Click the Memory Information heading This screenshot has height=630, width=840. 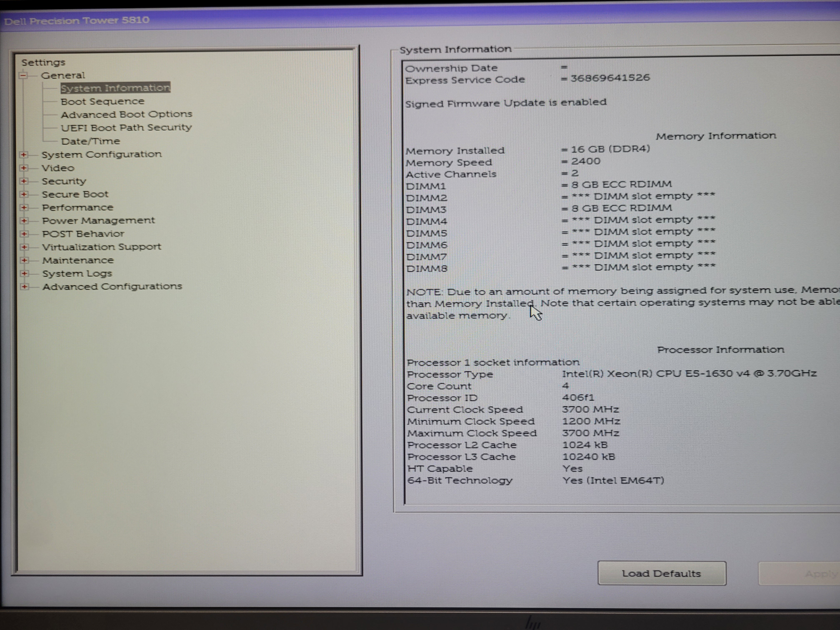716,136
